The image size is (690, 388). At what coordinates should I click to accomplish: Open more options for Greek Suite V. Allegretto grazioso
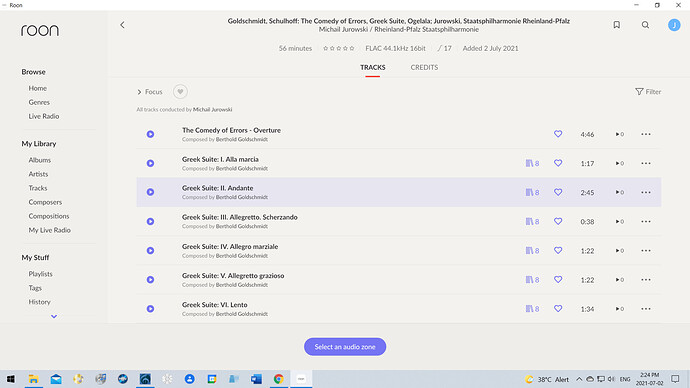tap(646, 280)
